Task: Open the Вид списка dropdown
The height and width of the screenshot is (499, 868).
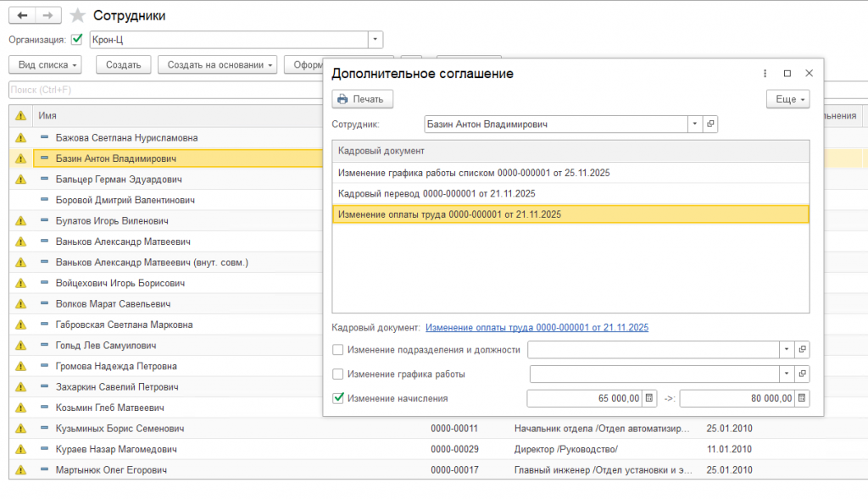Action: [49, 64]
